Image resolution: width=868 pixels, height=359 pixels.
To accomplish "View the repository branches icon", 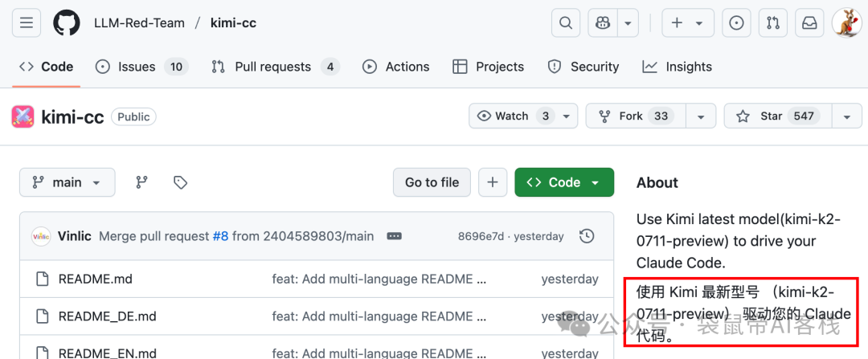I will point(142,182).
